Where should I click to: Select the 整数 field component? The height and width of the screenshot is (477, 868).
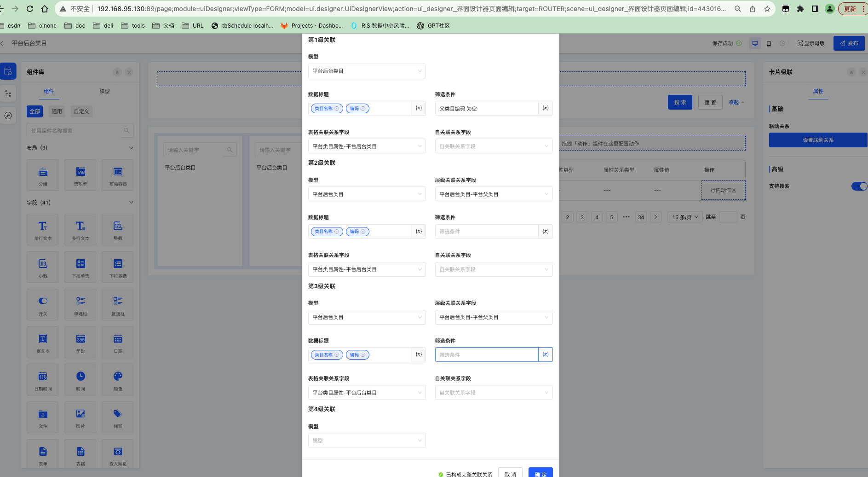pos(118,229)
